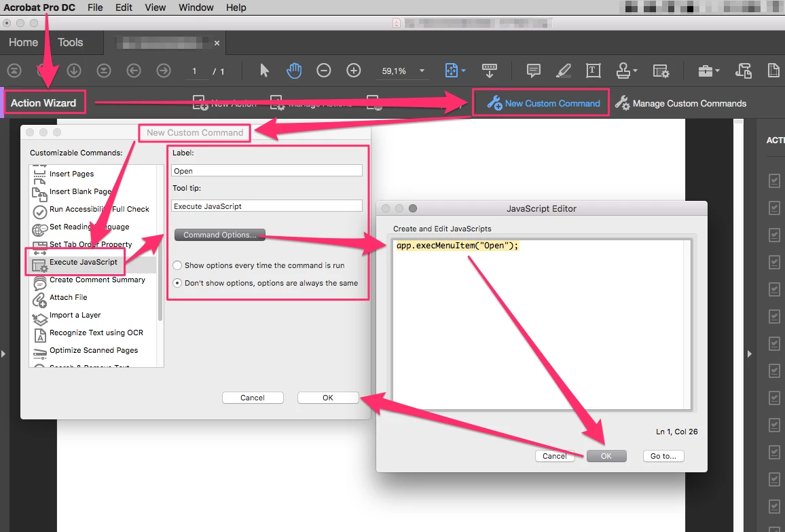Select 'Set Tab Order Property' list item
Screen dimensions: 785x532
pos(90,244)
